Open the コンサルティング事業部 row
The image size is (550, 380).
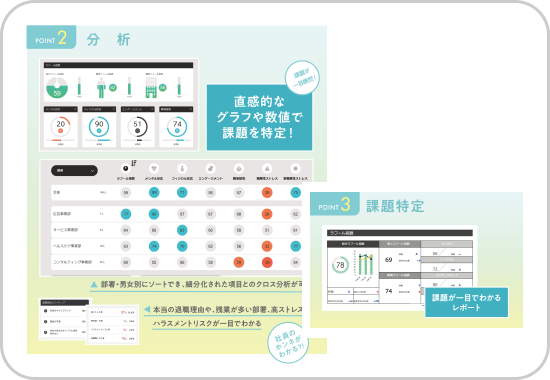tap(176, 262)
